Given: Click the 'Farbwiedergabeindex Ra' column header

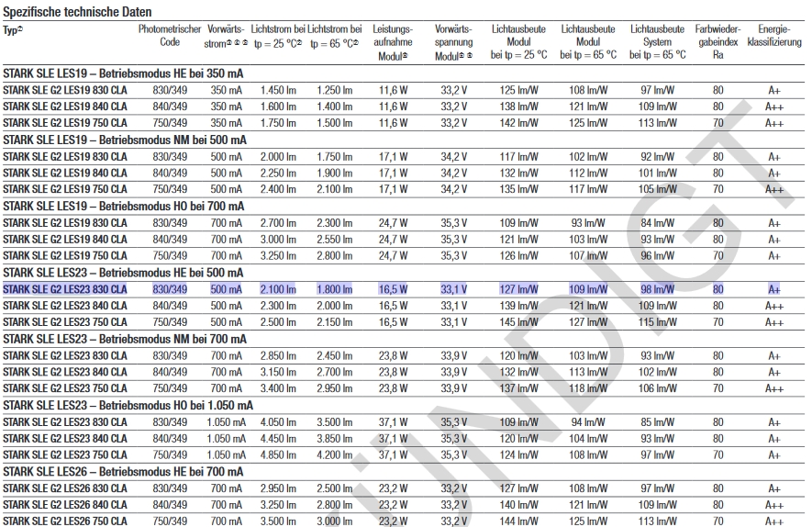Looking at the screenshot, I should pos(717,42).
